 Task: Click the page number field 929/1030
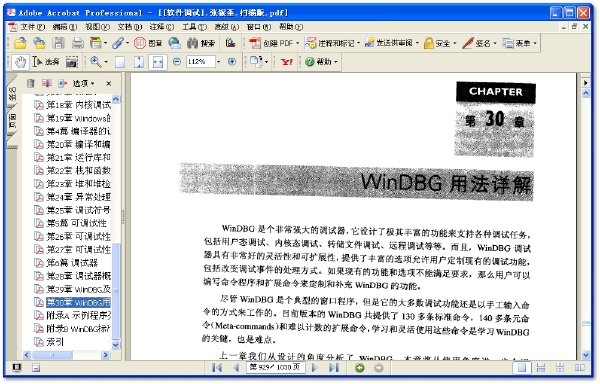pos(276,367)
